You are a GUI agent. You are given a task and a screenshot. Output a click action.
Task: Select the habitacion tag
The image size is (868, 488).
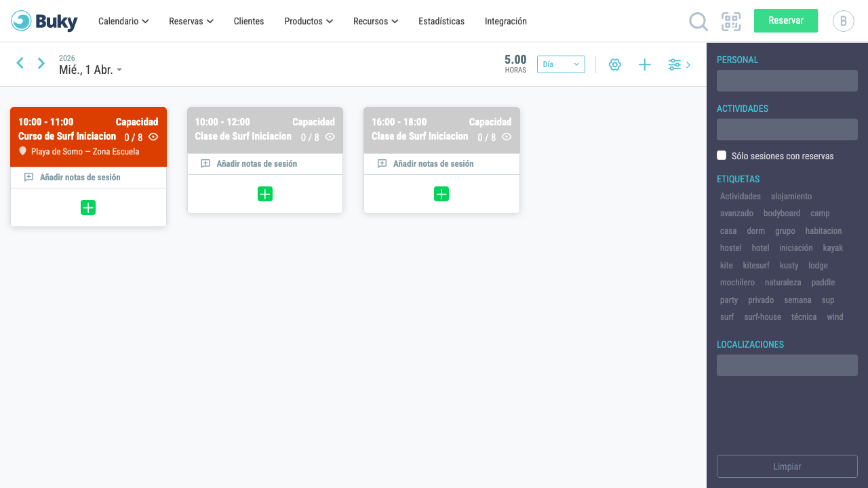824,230
